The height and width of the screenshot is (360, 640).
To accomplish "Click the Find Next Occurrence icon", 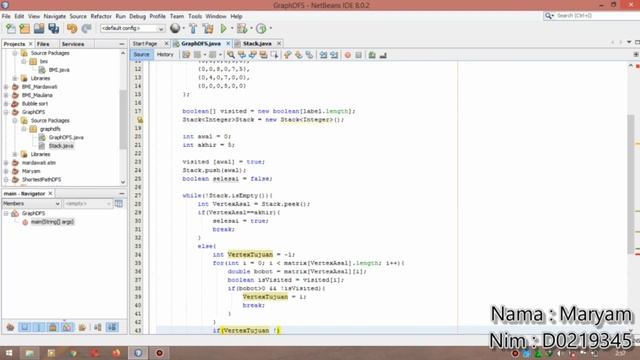I will click(x=253, y=55).
